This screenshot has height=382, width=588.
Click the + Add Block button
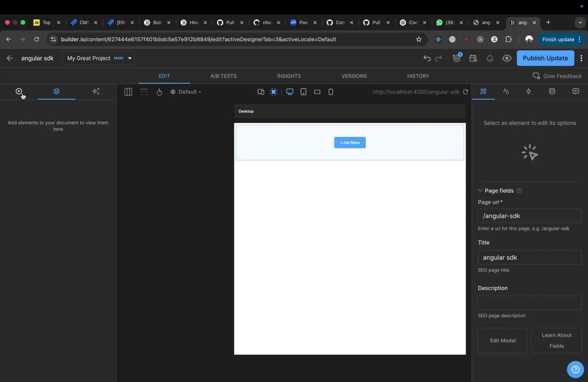coord(350,143)
